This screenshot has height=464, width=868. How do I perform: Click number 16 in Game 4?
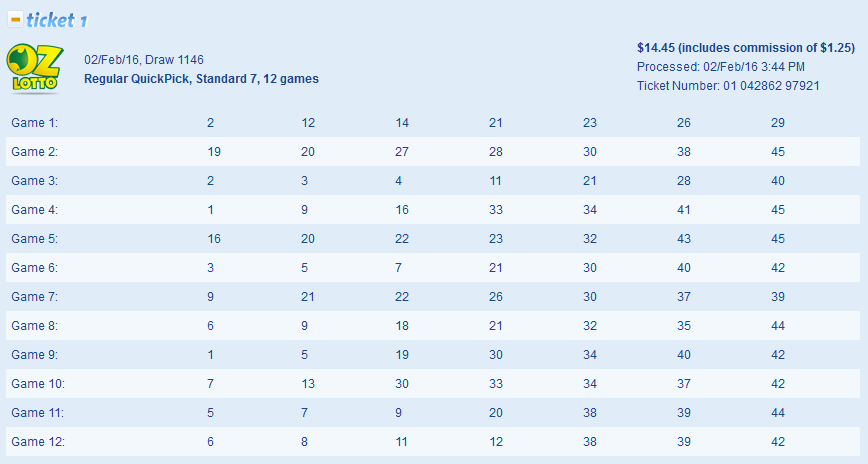pyautogui.click(x=402, y=210)
